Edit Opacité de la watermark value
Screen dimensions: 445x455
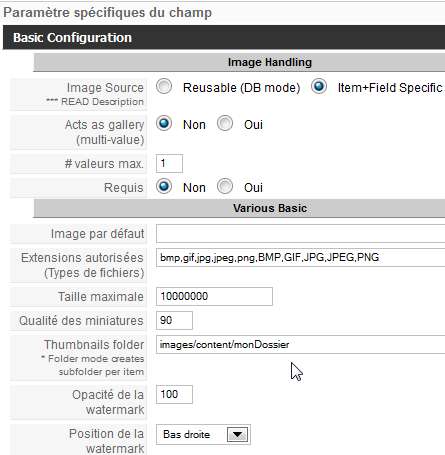[x=174, y=394]
